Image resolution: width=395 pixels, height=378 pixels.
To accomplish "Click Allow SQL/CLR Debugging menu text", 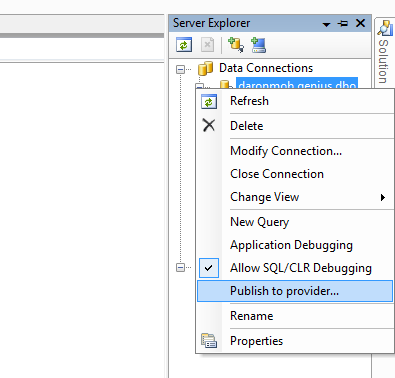I will [301, 268].
